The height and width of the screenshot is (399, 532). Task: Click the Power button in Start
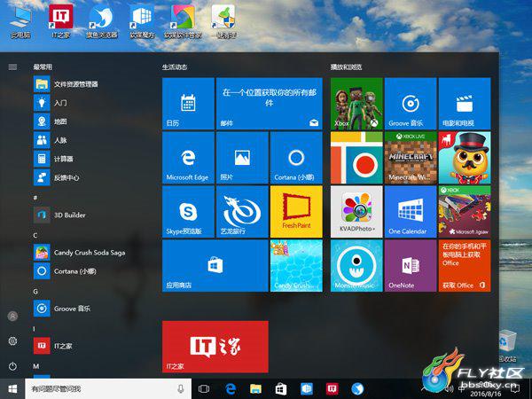(x=12, y=366)
